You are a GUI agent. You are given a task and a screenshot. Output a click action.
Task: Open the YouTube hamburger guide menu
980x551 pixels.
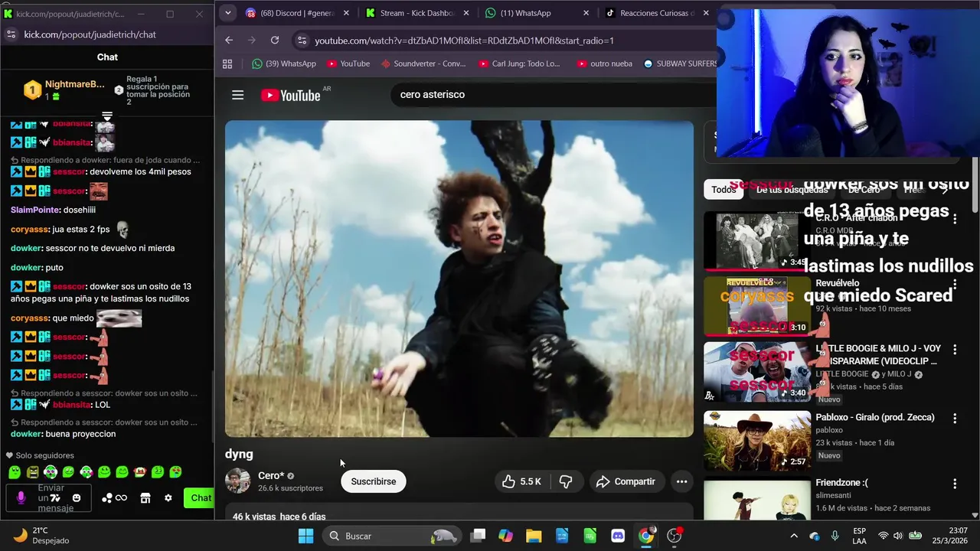point(237,95)
